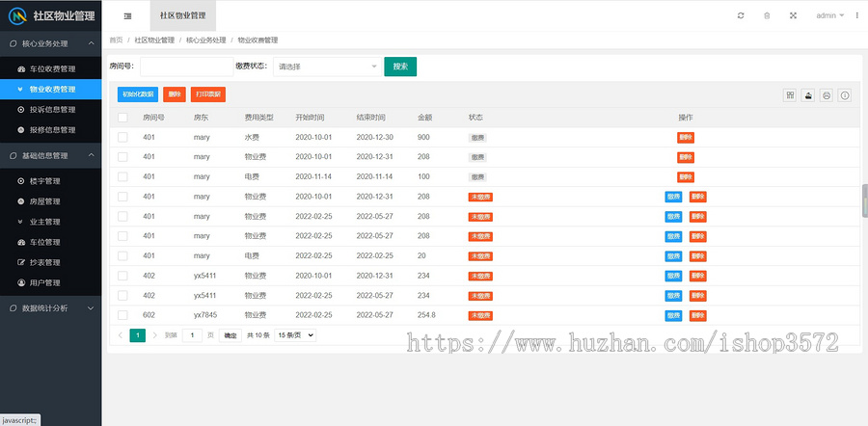Click the table info tips icon
868x426 pixels.
coord(845,95)
